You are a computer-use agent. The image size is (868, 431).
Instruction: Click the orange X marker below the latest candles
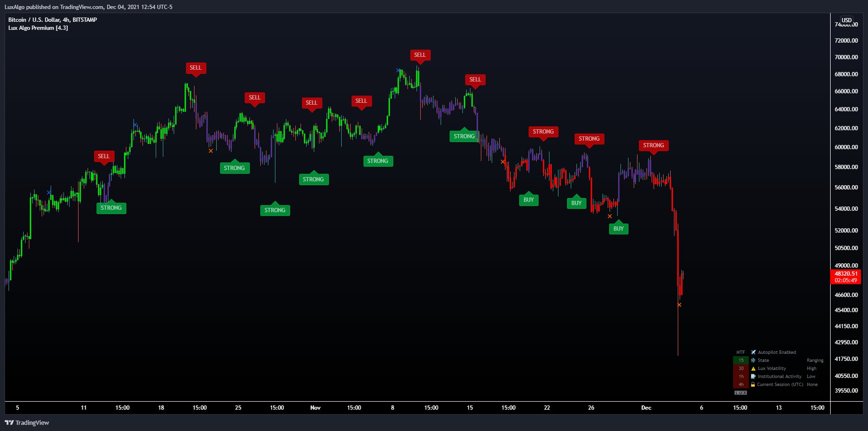pos(680,305)
